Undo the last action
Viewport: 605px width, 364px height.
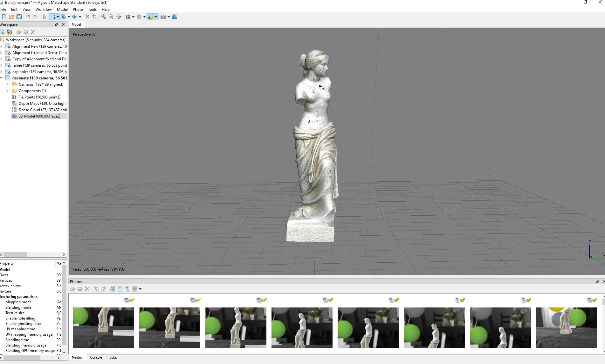[28, 17]
